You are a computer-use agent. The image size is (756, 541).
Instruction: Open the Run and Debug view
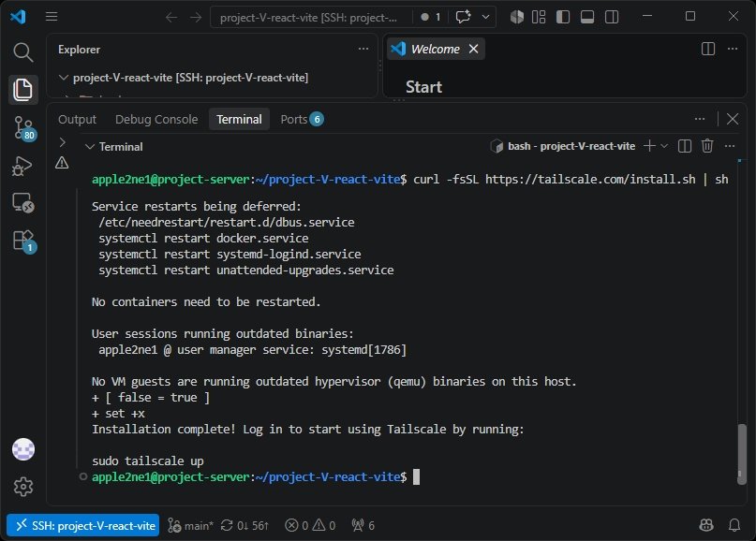22,167
